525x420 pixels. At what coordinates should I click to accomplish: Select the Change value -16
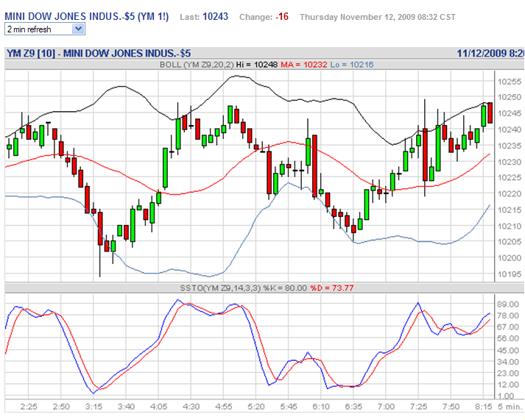tap(282, 17)
